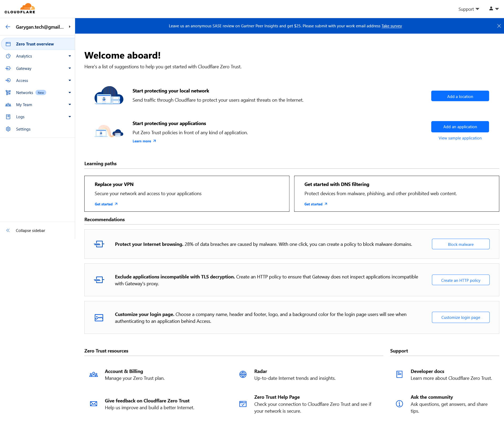Click image icon beside Customize your login page
Image resolution: width=504 pixels, height=446 pixels.
tap(99, 318)
